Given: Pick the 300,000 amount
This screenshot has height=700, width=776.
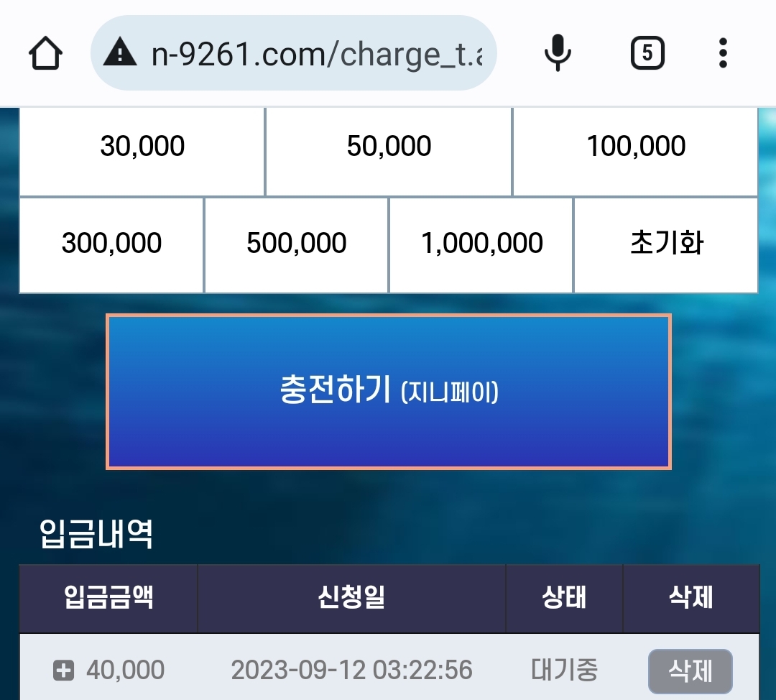Looking at the screenshot, I should (x=111, y=244).
